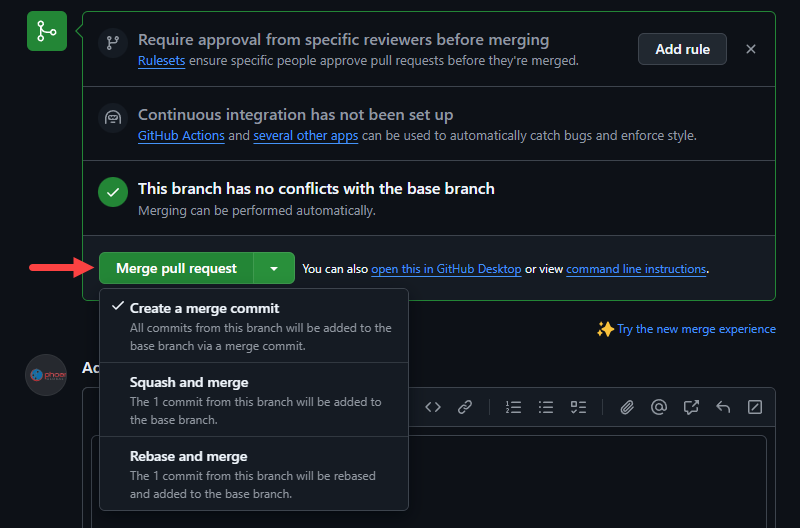Screen dimensions: 800x528
Task: Mention a user with the @ icon
Action: click(x=659, y=407)
